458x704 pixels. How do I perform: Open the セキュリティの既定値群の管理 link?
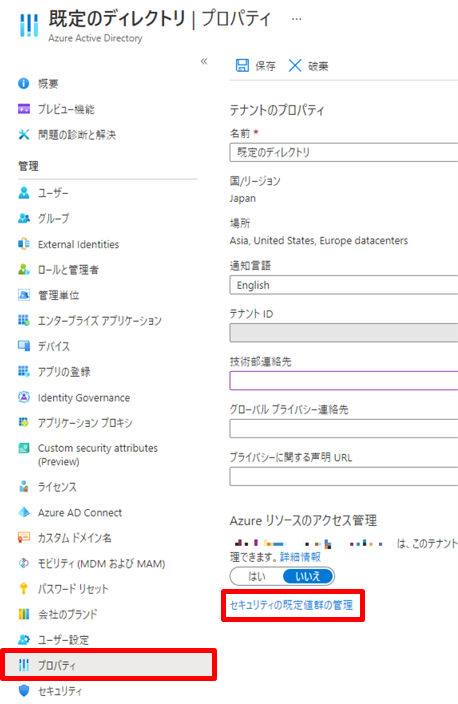point(291,605)
